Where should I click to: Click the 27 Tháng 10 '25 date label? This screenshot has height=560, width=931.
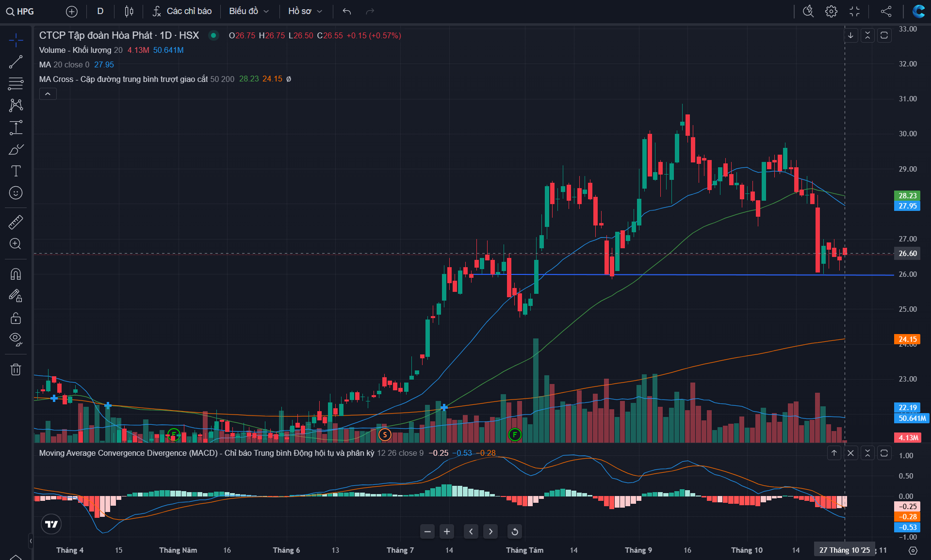pyautogui.click(x=845, y=550)
